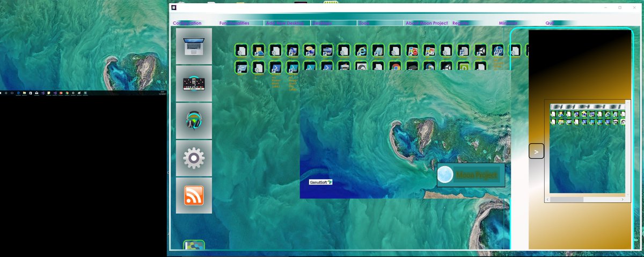The height and width of the screenshot is (257, 644).
Task: Click the Moon Project logo badge
Action: [x=471, y=175]
